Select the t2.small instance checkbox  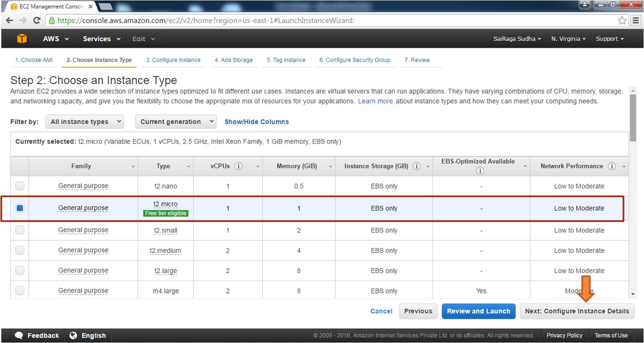pos(20,230)
